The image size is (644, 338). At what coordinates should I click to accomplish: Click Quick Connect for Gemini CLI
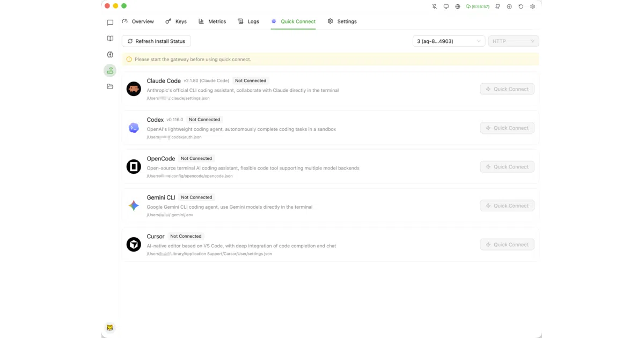(x=507, y=206)
